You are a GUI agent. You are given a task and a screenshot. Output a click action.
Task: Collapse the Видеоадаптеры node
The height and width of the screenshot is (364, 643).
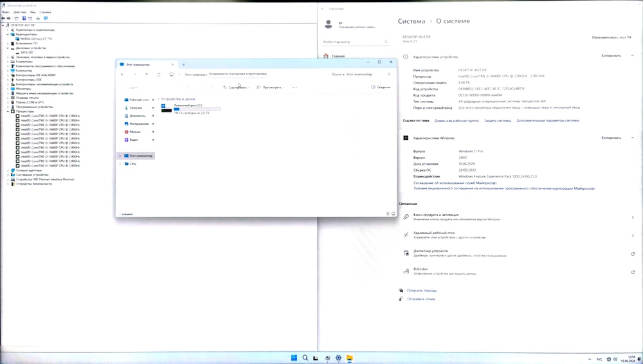(x=7, y=35)
